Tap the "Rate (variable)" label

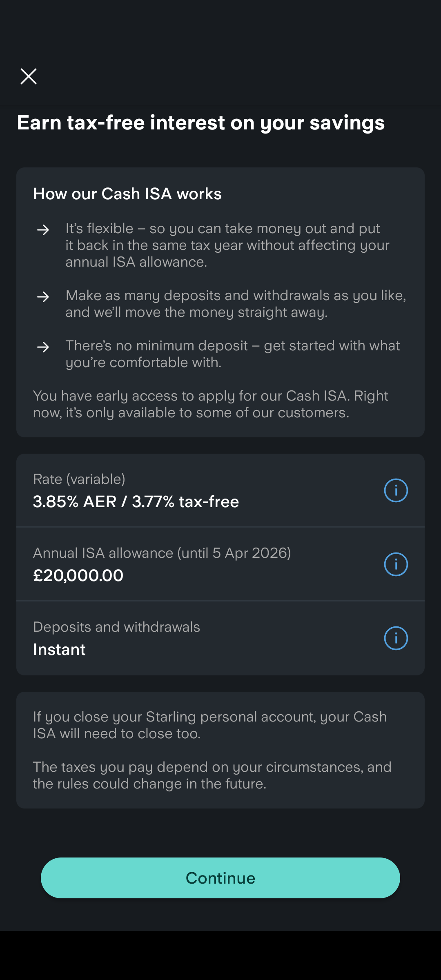pos(79,479)
